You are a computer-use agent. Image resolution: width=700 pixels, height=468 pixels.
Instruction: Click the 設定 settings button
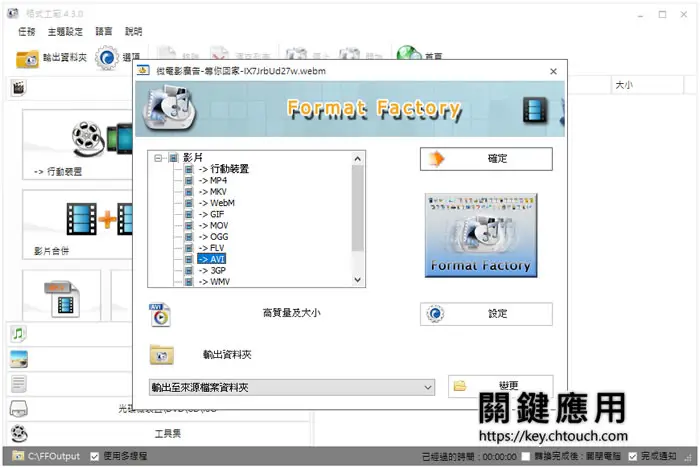(486, 314)
